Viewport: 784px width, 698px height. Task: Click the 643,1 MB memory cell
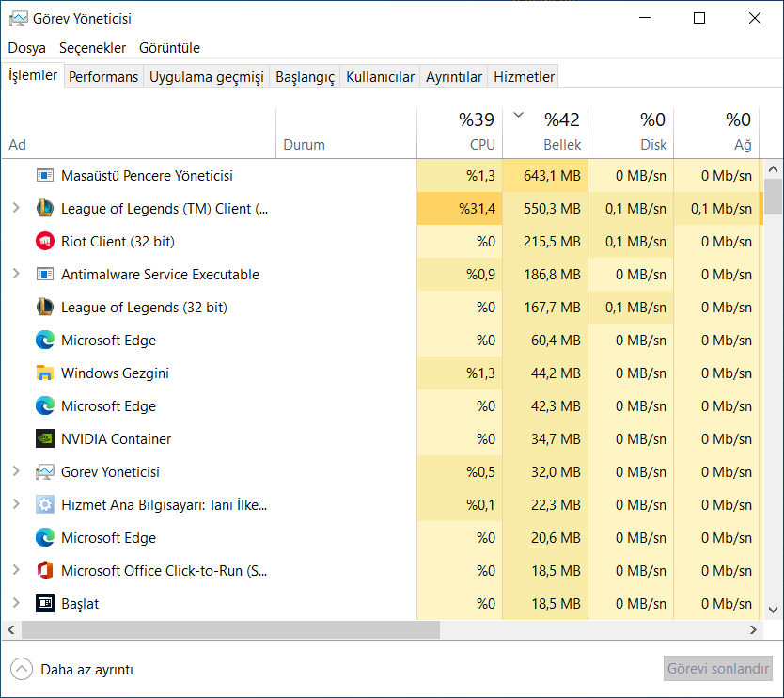coord(545,176)
